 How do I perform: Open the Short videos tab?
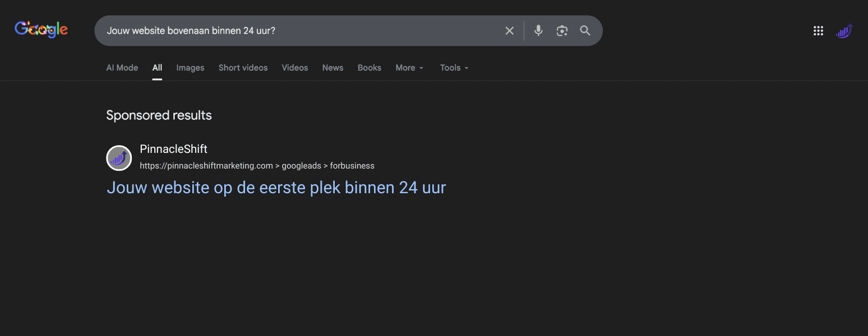tap(243, 68)
